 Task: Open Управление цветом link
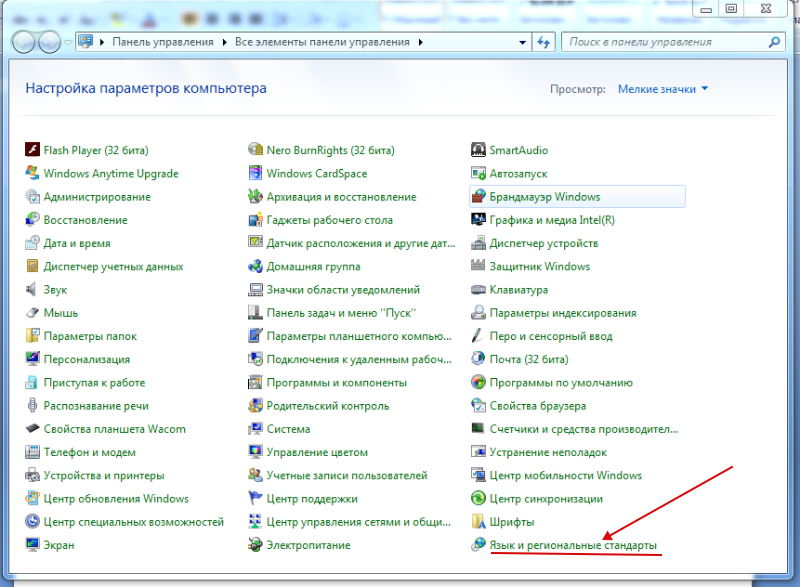[317, 452]
